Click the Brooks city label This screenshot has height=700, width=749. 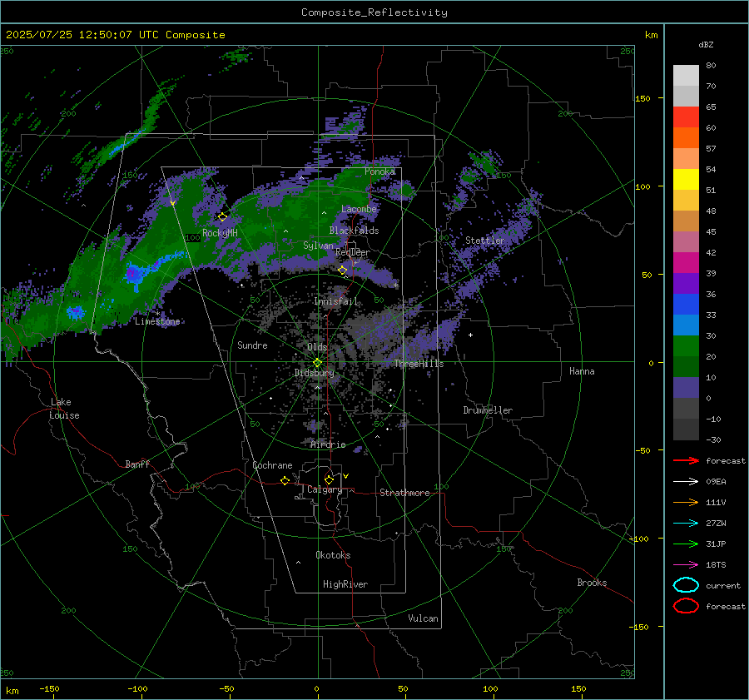(592, 583)
